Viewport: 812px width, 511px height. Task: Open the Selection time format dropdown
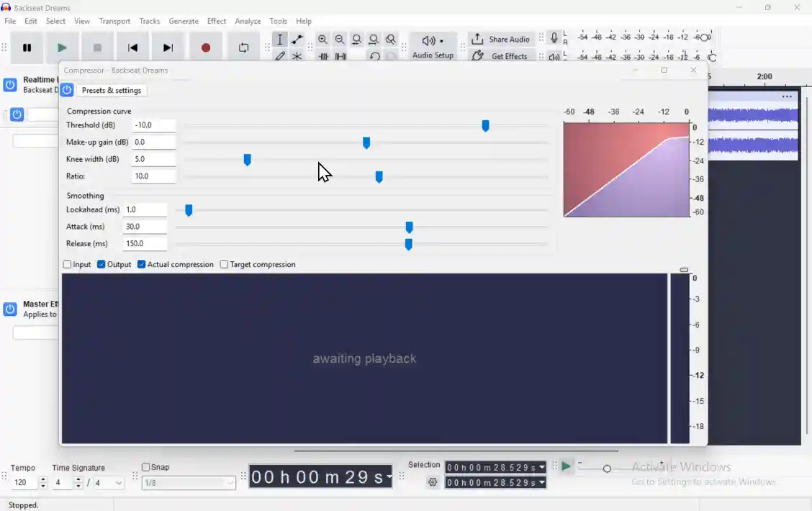pos(541,466)
